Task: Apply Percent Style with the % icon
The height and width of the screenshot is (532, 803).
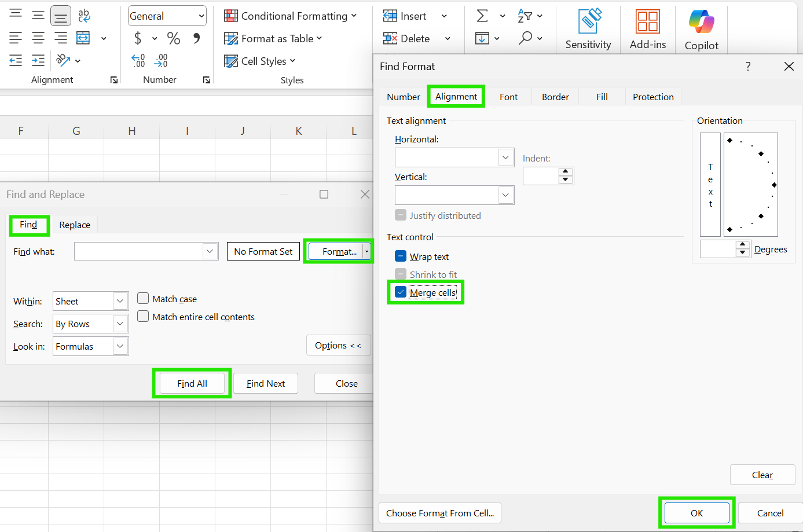Action: pyautogui.click(x=173, y=38)
